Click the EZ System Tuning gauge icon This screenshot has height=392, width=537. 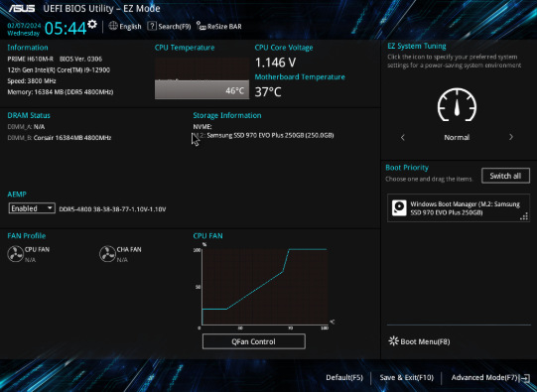tap(457, 105)
